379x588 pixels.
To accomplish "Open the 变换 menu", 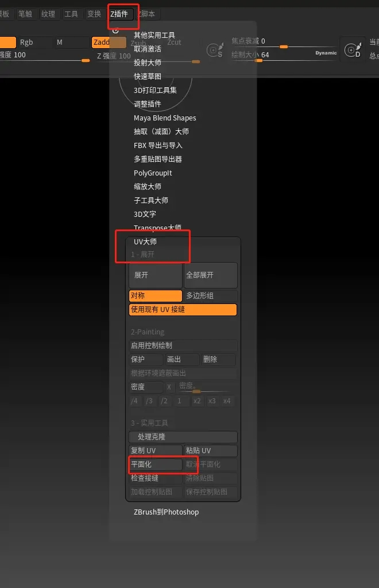I will [94, 14].
